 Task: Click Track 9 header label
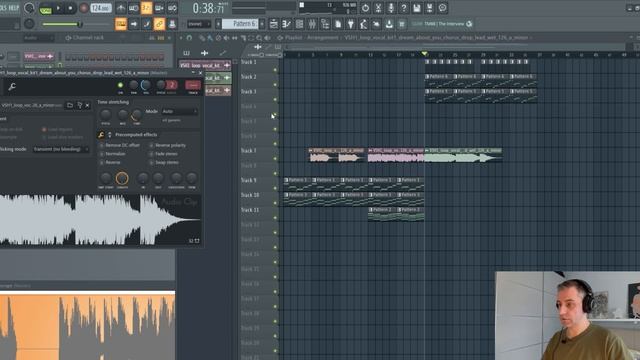point(249,180)
